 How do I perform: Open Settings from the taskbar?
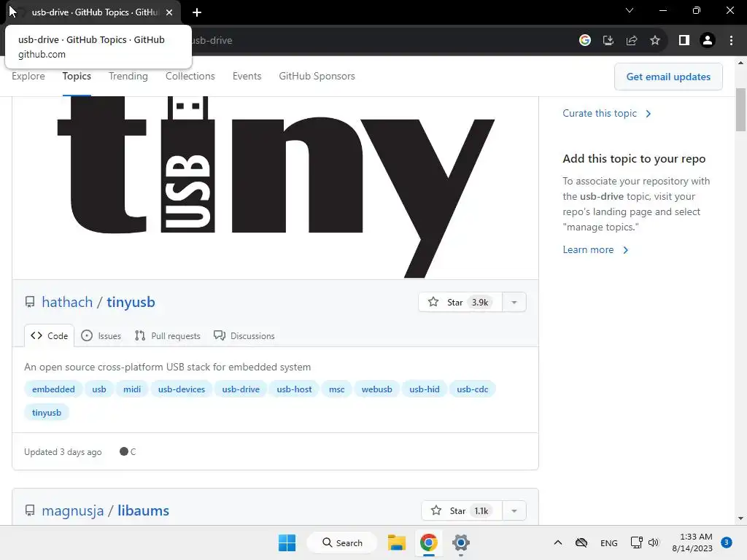pos(461,542)
